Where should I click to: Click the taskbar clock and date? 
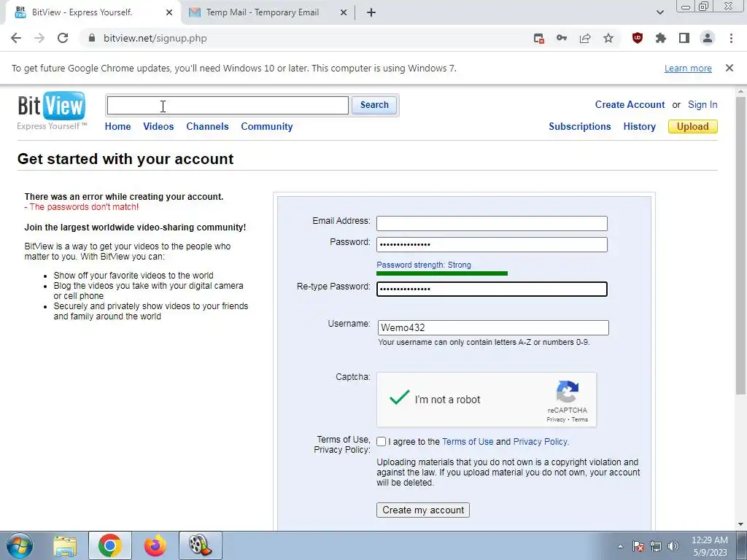tap(709, 546)
